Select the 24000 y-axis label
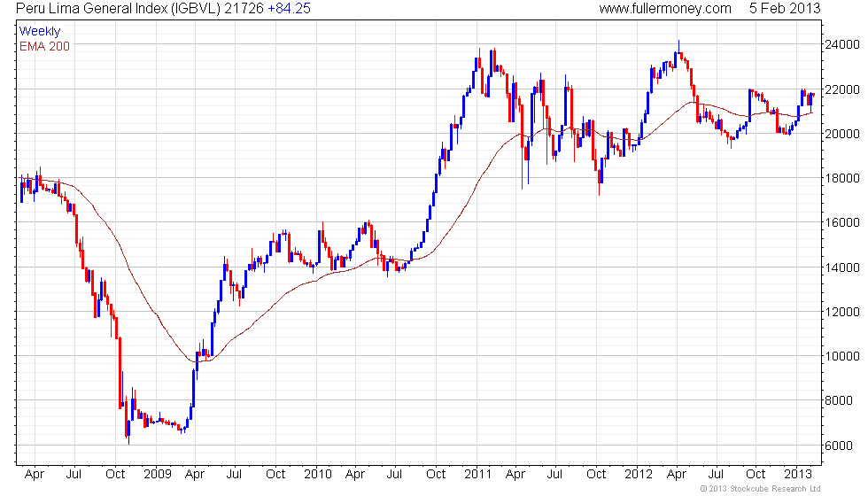 [x=842, y=44]
